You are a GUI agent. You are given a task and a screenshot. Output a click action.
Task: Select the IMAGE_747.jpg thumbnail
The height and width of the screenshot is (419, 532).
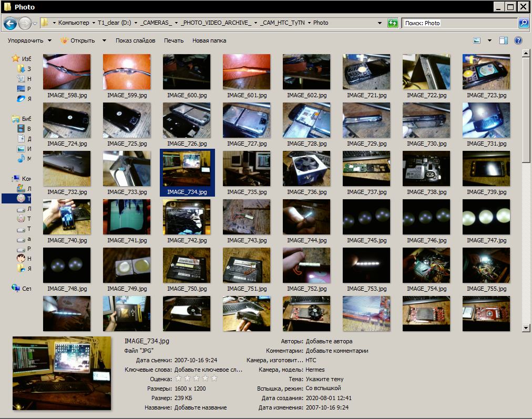(x=486, y=217)
